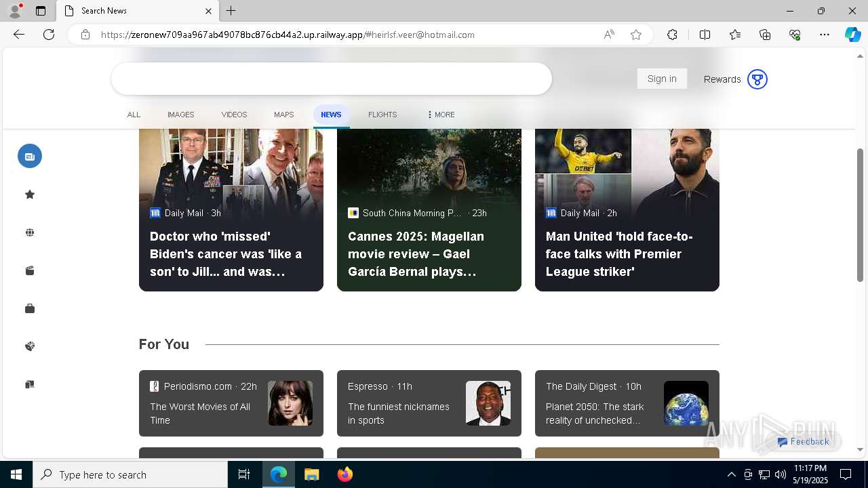Viewport: 868px width, 488px height.
Task: Open the volume control in system tray
Action: (781, 474)
